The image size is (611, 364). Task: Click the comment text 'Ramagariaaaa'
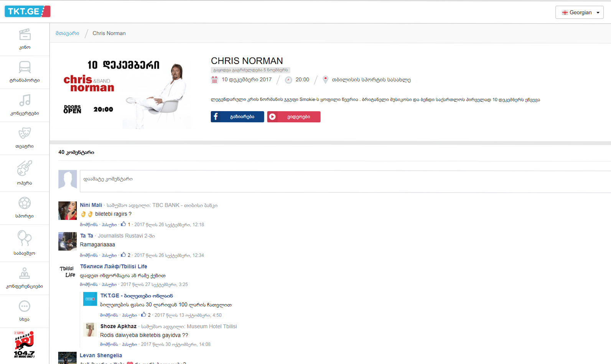click(x=97, y=245)
